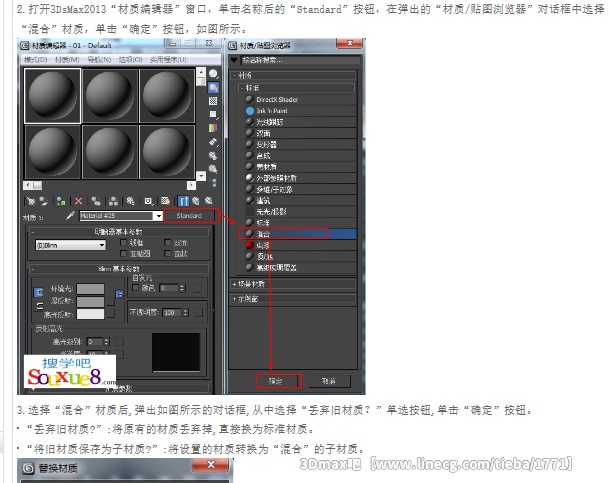Screen dimensions: 612x483
Task: Click the red X Reset Map icon
Action: (78, 201)
